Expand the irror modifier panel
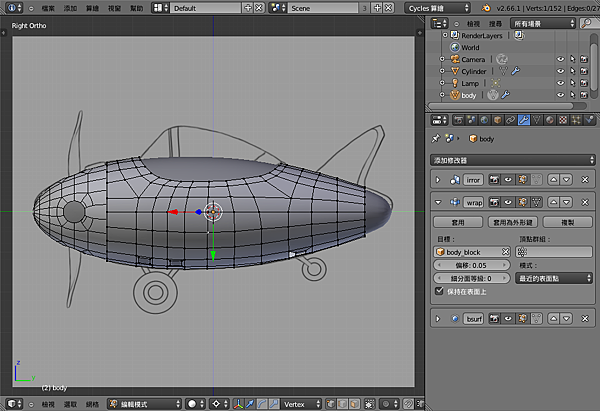 tap(438, 179)
